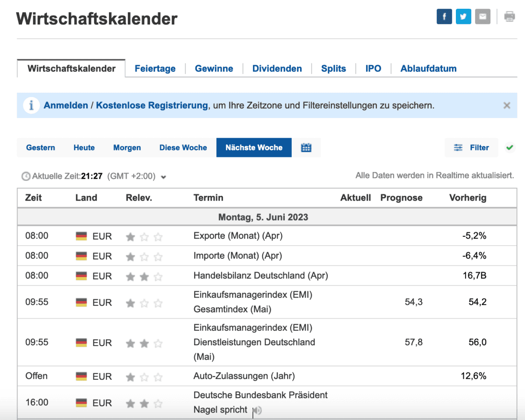Open Filter using the sliders icon
Viewport: 525px width, 420px height.
tap(458, 147)
